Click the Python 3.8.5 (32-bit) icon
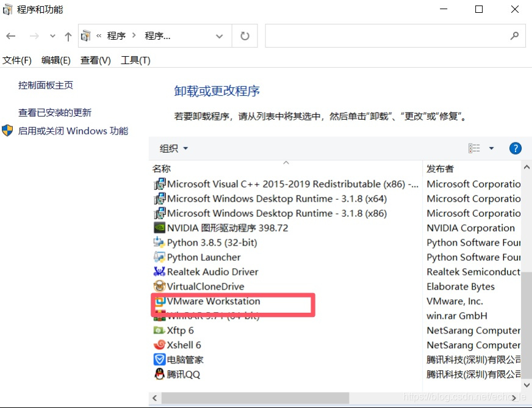 click(159, 242)
